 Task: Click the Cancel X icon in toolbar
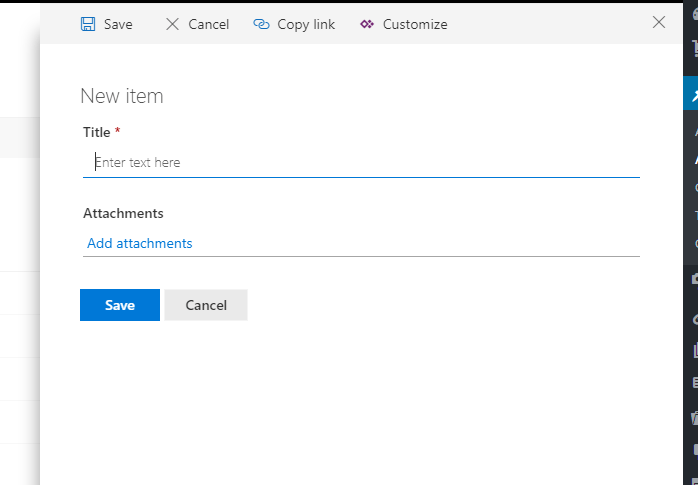click(x=172, y=24)
